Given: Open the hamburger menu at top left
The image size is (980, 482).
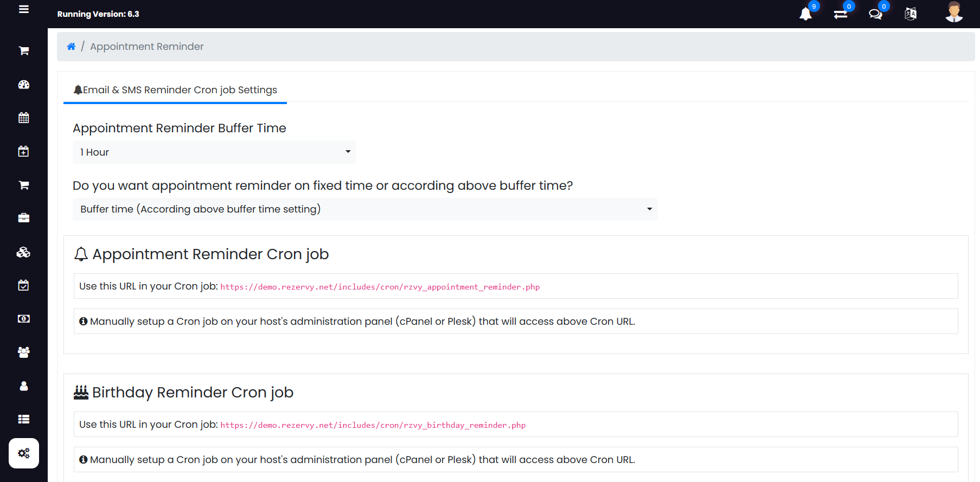Looking at the screenshot, I should coord(24,9).
